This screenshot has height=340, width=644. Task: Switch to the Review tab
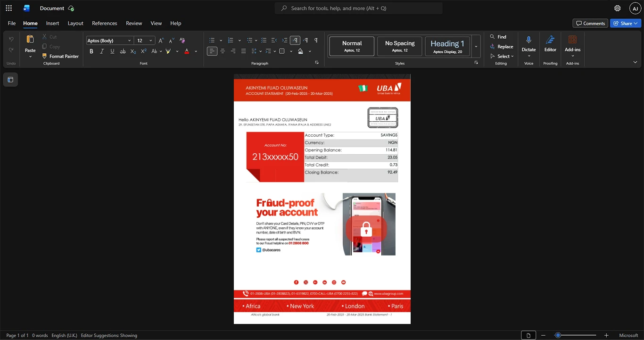(x=134, y=23)
